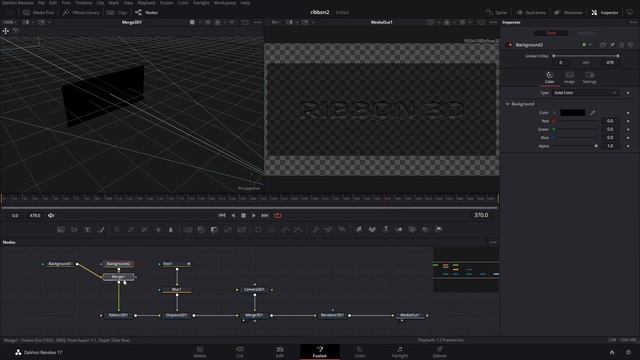Add a Text 3D tool

coord(385,229)
